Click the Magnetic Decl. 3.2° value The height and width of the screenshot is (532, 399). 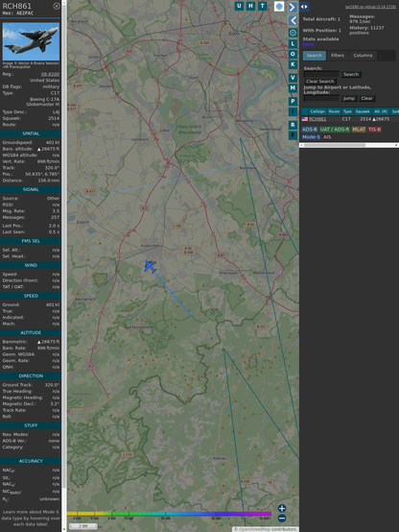click(x=55, y=403)
